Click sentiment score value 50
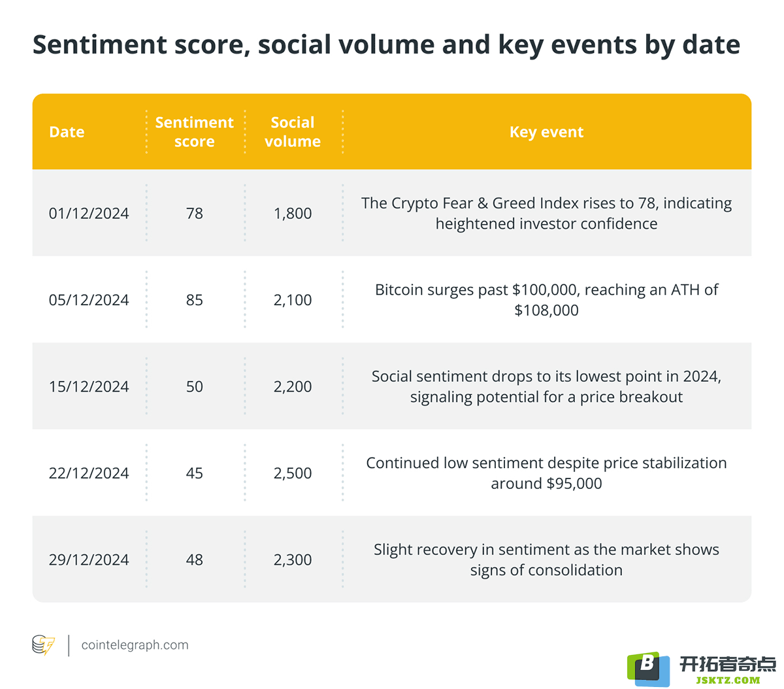The image size is (784, 689). tap(195, 387)
